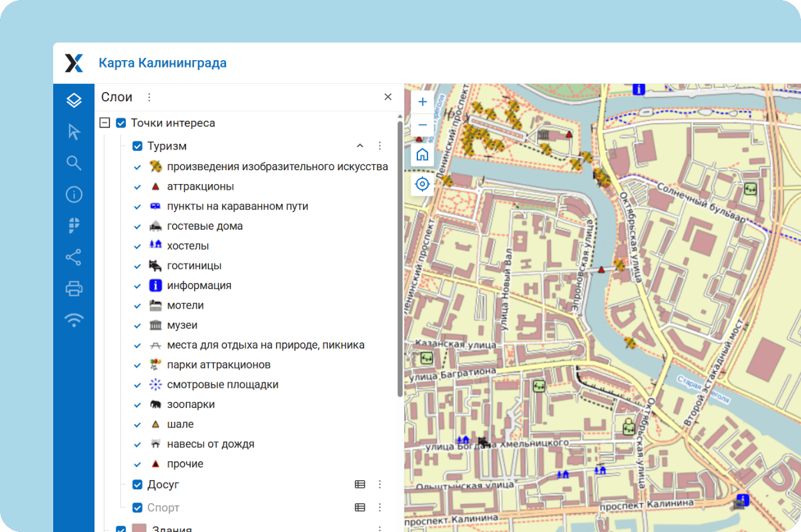Click the info icon in sidebar
The height and width of the screenshot is (532, 801).
74,195
